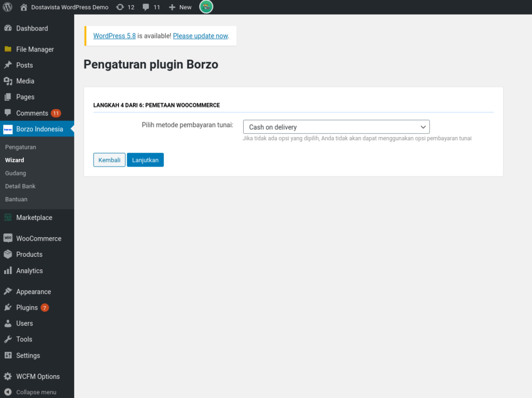Click Settings sliders icon
Screen dimensions: 532x398
(8, 355)
